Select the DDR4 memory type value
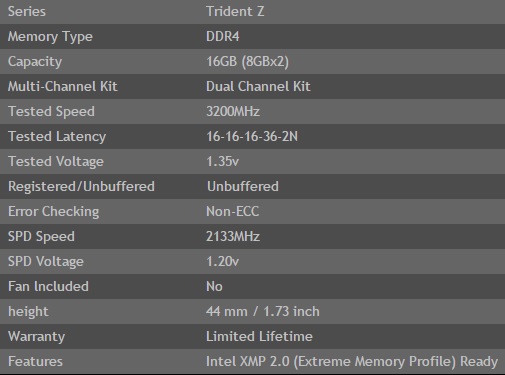The image size is (505, 375). [x=223, y=37]
